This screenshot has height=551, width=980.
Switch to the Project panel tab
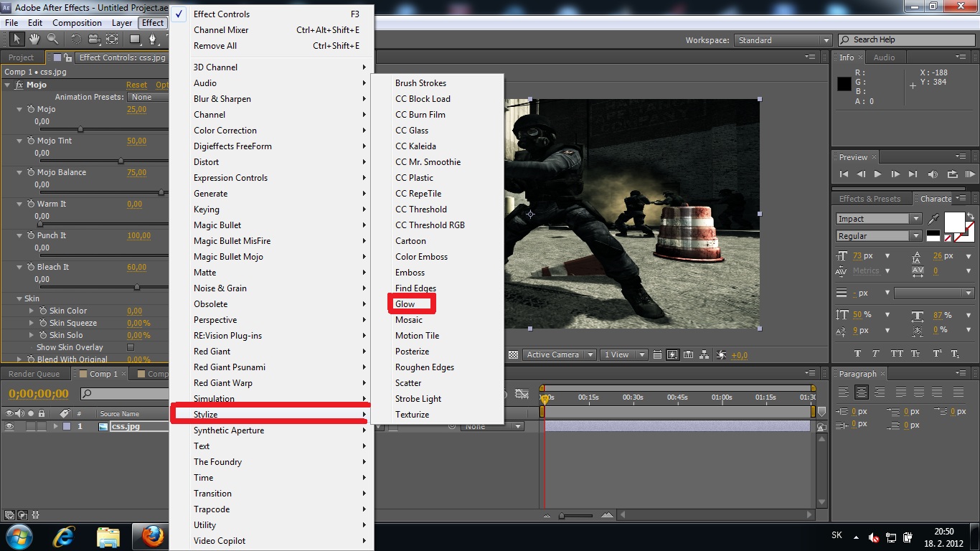pos(22,57)
